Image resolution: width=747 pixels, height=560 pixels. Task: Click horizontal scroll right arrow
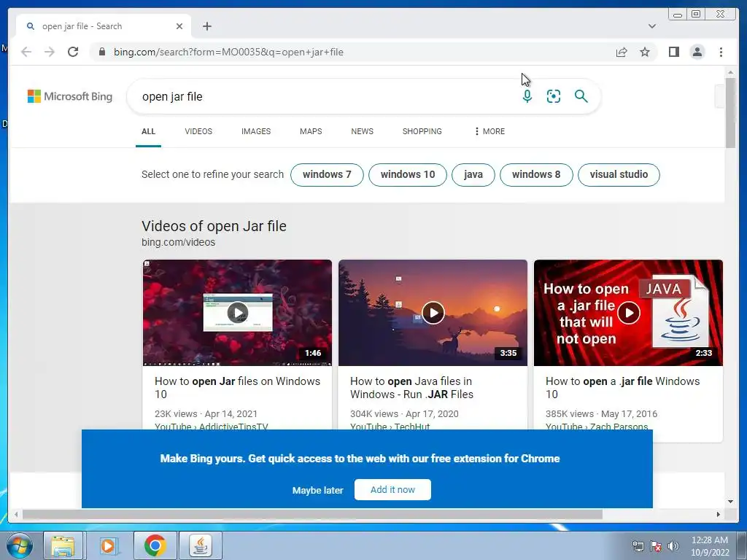tap(719, 514)
